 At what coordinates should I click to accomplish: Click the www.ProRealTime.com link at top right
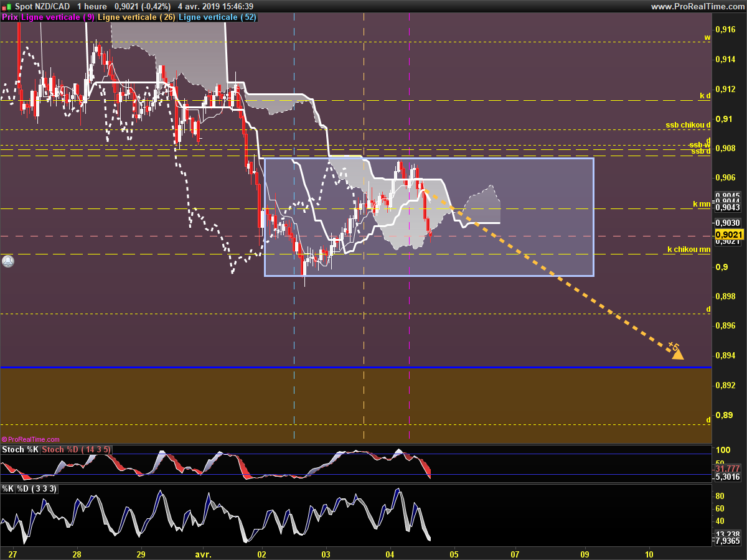click(x=697, y=6)
